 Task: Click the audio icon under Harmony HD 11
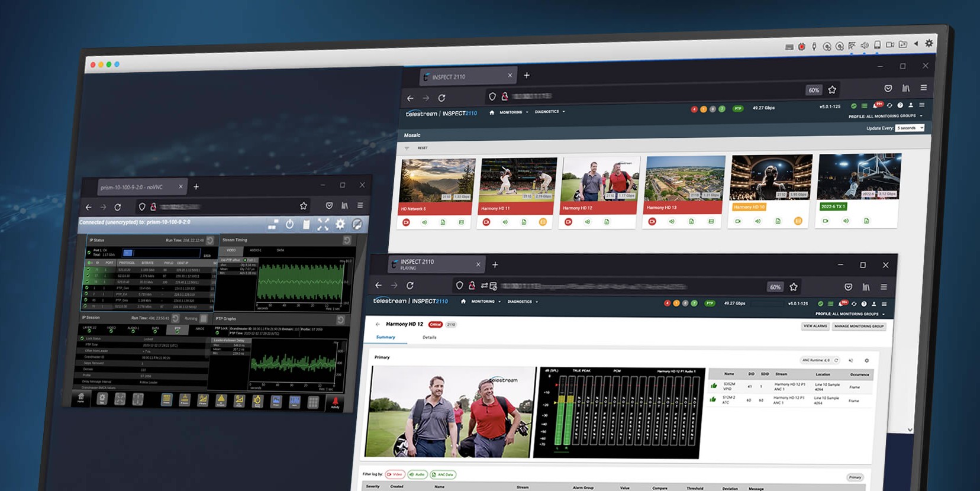tap(505, 222)
